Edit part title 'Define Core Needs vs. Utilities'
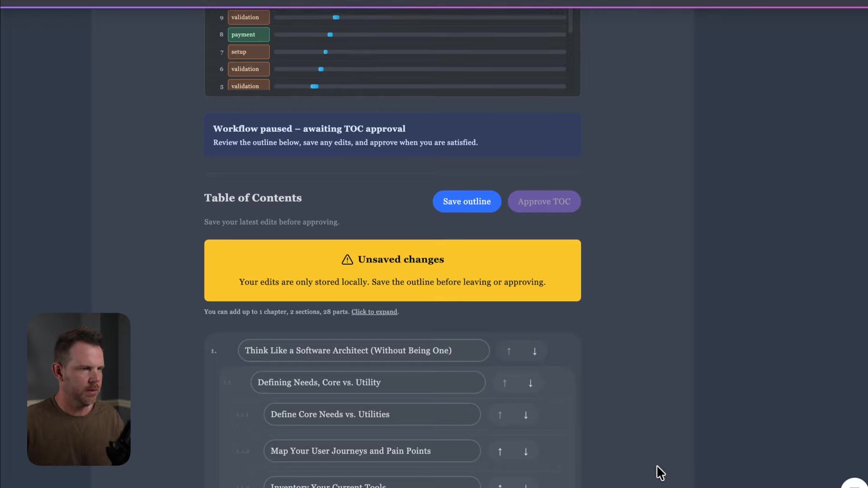Image resolution: width=868 pixels, height=488 pixels. (372, 414)
